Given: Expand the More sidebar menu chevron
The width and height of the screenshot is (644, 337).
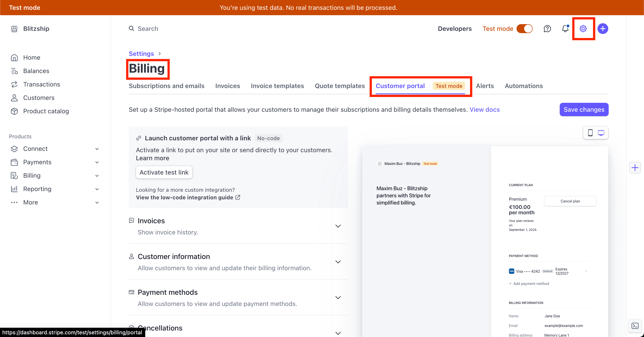Looking at the screenshot, I should [97, 203].
